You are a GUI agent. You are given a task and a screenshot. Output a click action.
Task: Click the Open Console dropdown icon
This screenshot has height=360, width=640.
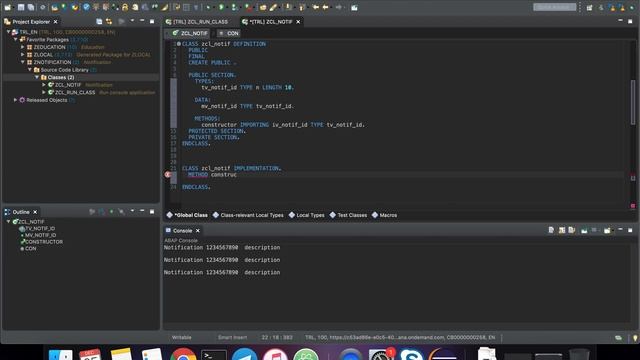click(x=607, y=230)
